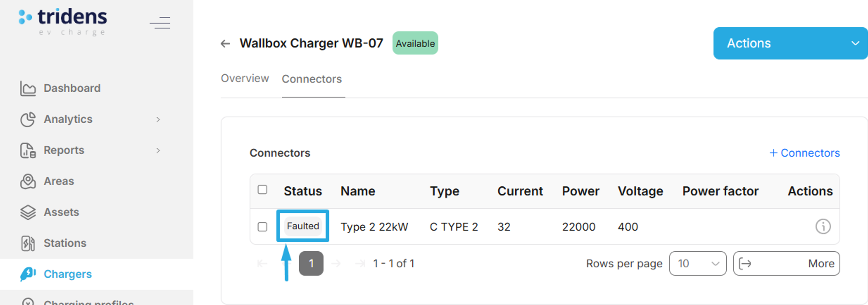Expand the Analytics sidebar submenu
Viewport: 868px width, 305px height.
click(159, 119)
